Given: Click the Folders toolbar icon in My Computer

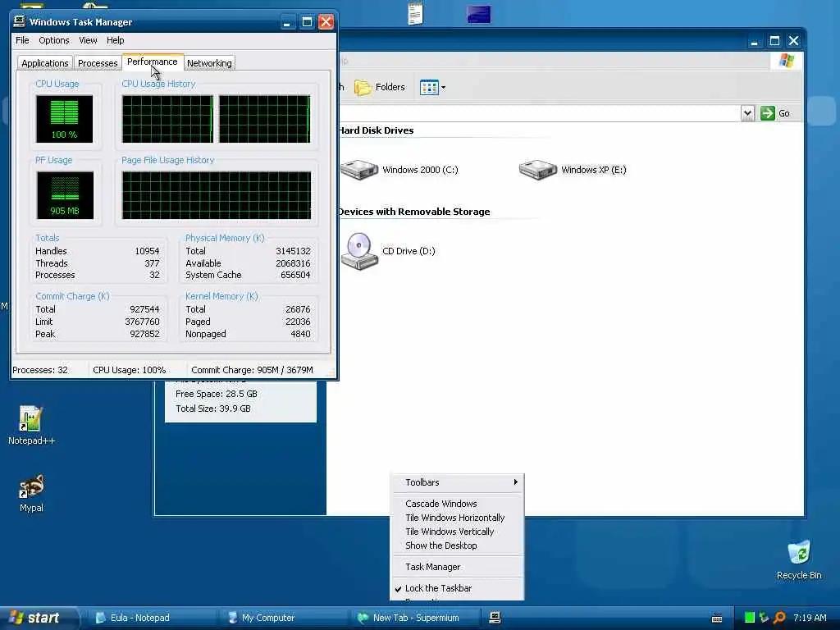Looking at the screenshot, I should pos(363,87).
